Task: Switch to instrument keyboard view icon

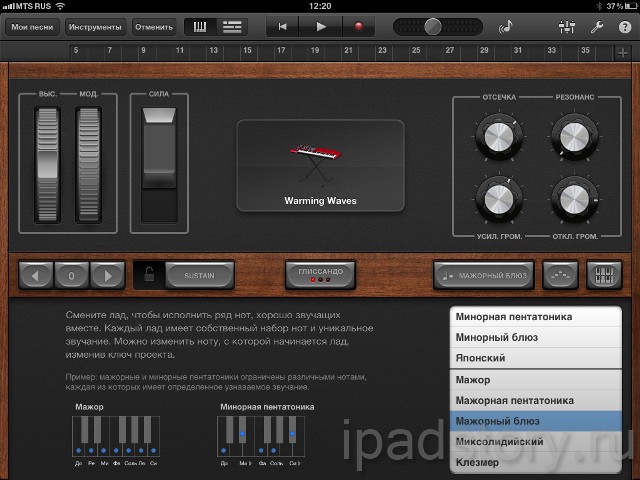Action: [x=200, y=27]
